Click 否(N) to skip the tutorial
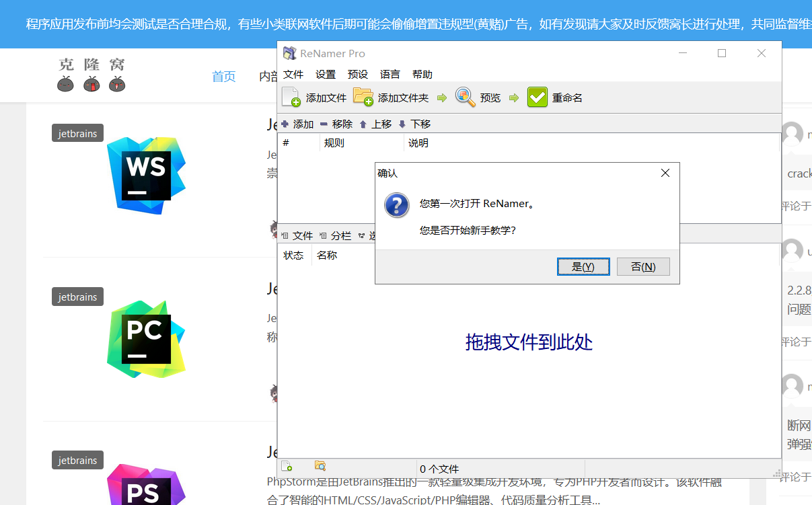Screen dimensions: 812x505 tap(643, 266)
